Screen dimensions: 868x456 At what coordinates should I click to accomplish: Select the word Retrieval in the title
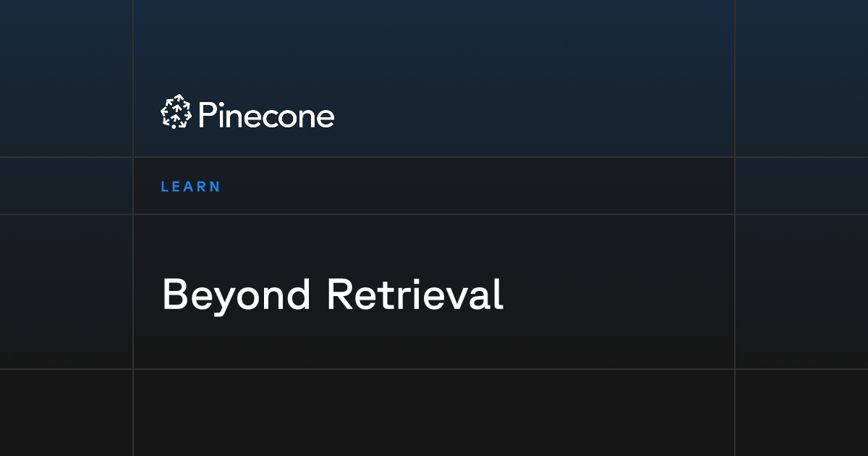[x=415, y=294]
